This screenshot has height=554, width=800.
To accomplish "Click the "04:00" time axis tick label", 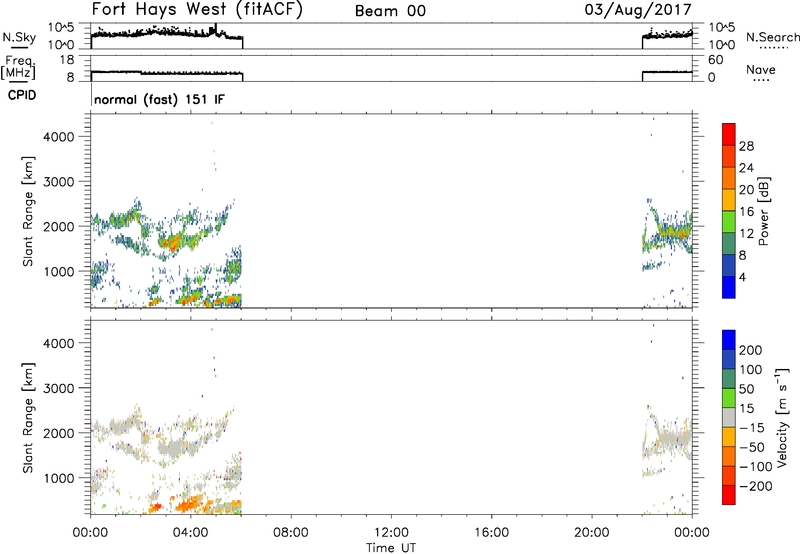I will pyautogui.click(x=191, y=533).
